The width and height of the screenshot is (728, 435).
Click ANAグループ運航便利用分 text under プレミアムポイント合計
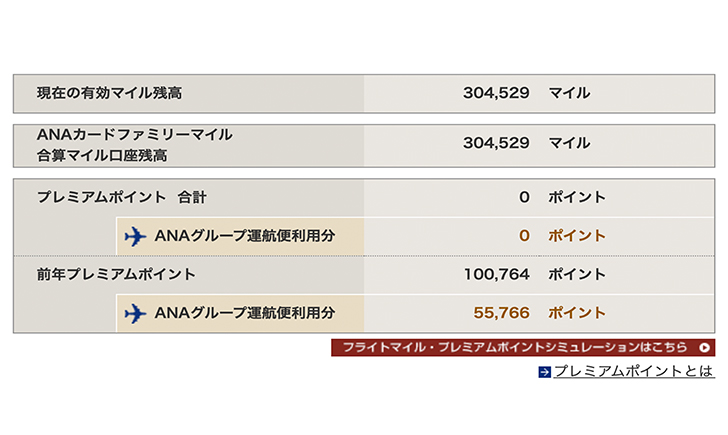[x=245, y=236]
